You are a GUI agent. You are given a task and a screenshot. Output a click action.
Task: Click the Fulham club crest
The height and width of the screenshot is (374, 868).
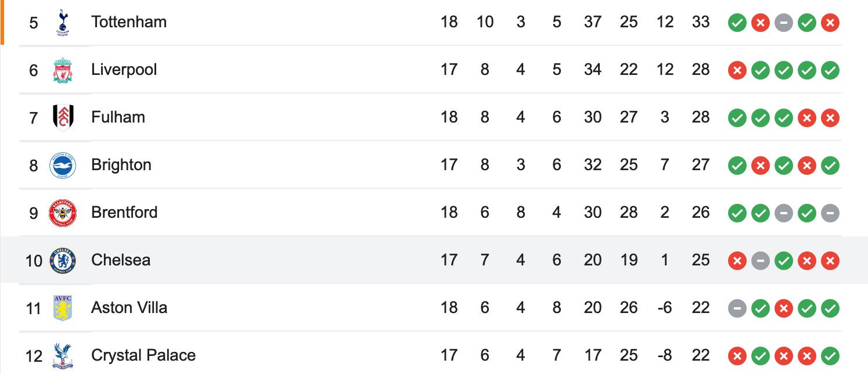pos(62,117)
